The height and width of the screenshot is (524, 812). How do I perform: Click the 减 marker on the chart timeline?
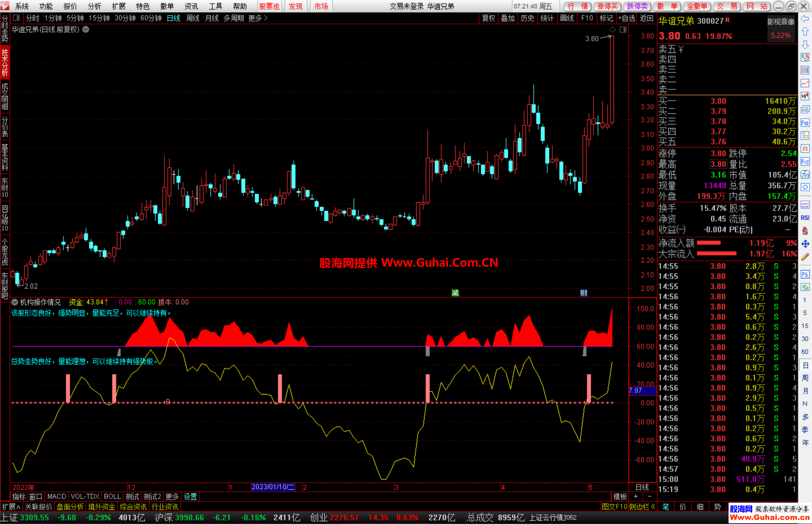[455, 293]
